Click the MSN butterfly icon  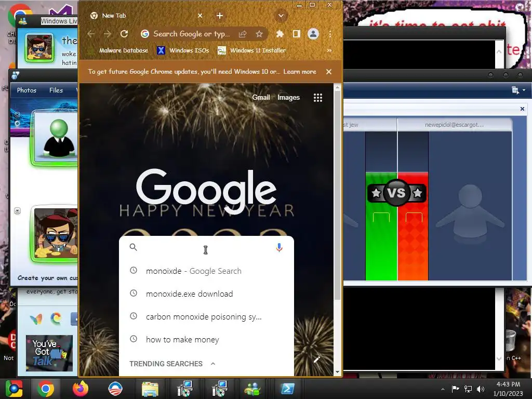point(36,320)
